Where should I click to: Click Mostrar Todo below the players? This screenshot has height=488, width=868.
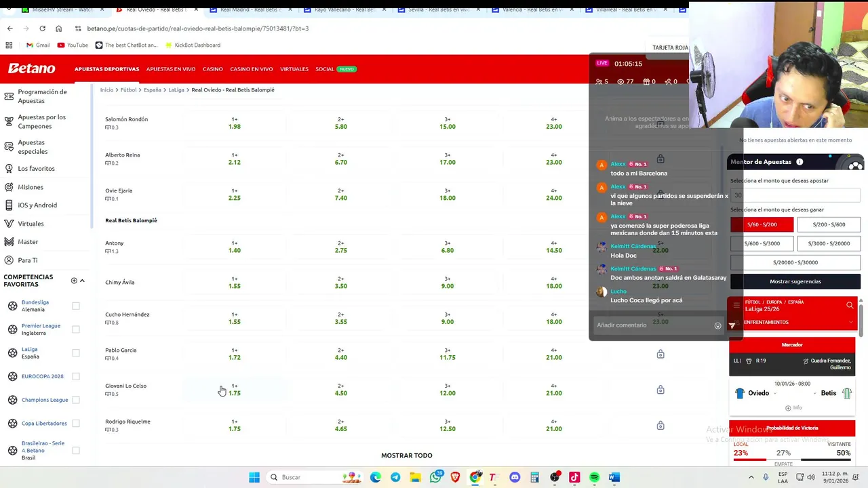click(406, 455)
